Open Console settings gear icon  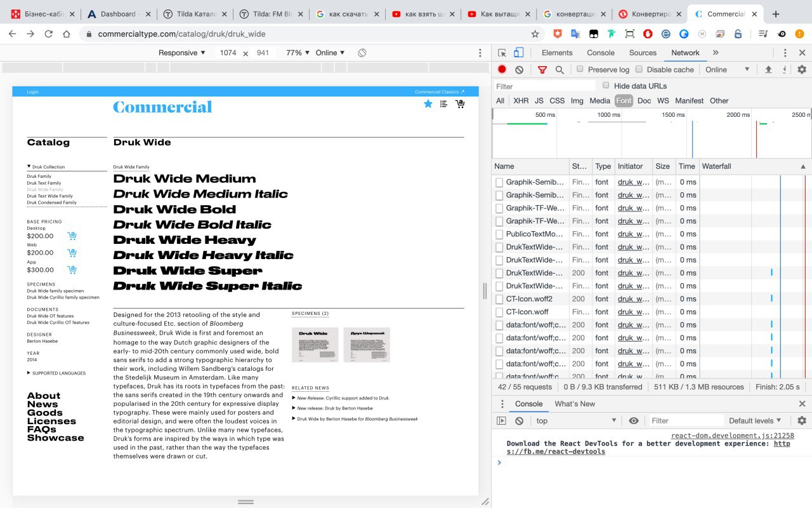pos(802,420)
